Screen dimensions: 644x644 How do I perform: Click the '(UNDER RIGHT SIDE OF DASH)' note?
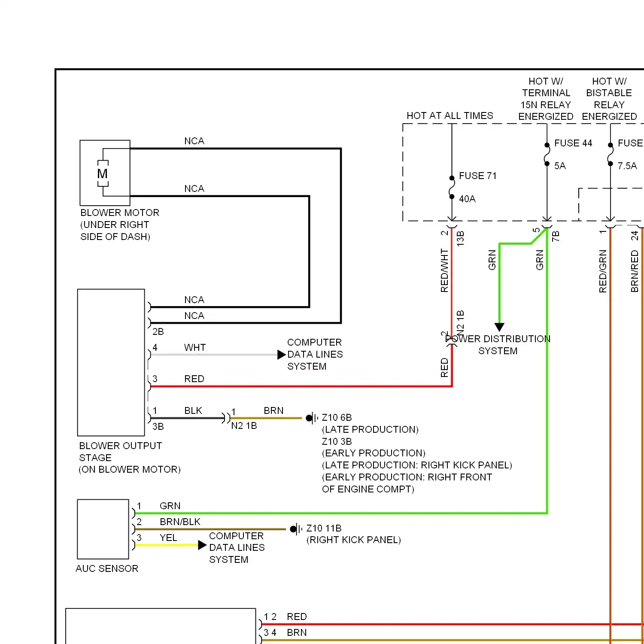[115, 231]
